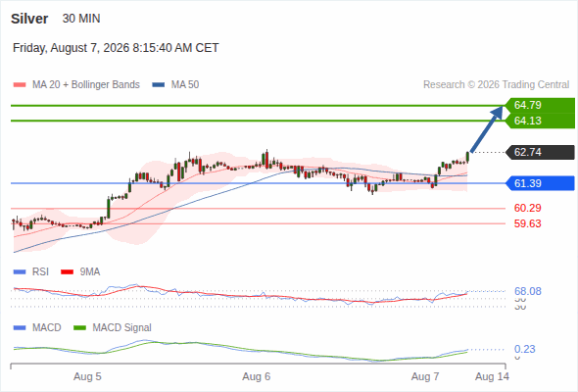Viewport: 578px width, 392px height.
Task: Click the MACD value 0.23
Action: pos(524,349)
